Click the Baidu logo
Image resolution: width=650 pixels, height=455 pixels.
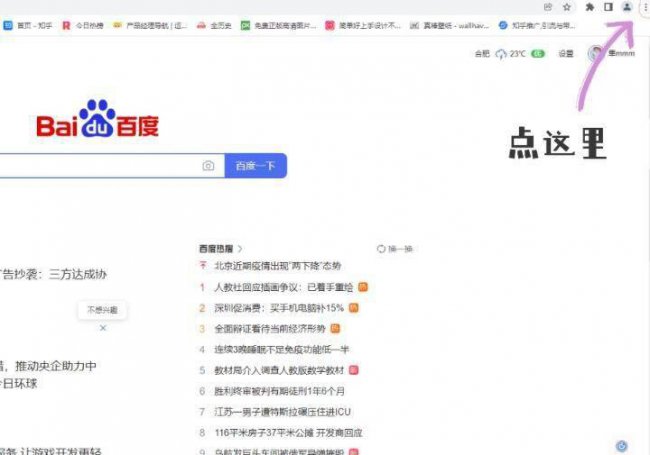97,119
